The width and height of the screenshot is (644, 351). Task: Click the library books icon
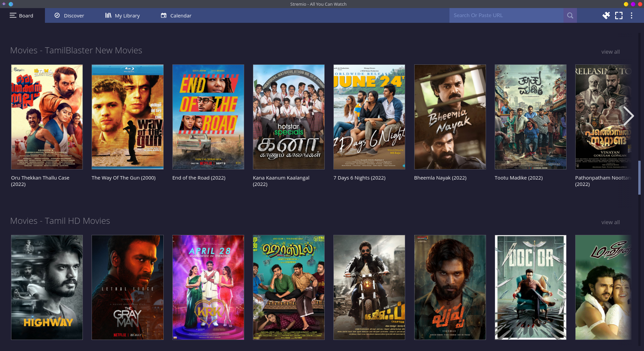(108, 15)
